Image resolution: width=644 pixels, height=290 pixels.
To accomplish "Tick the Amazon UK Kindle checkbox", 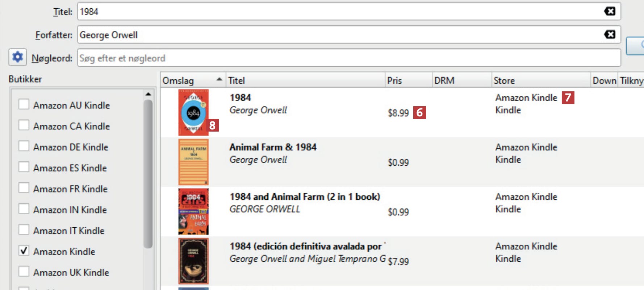I will click(x=24, y=272).
